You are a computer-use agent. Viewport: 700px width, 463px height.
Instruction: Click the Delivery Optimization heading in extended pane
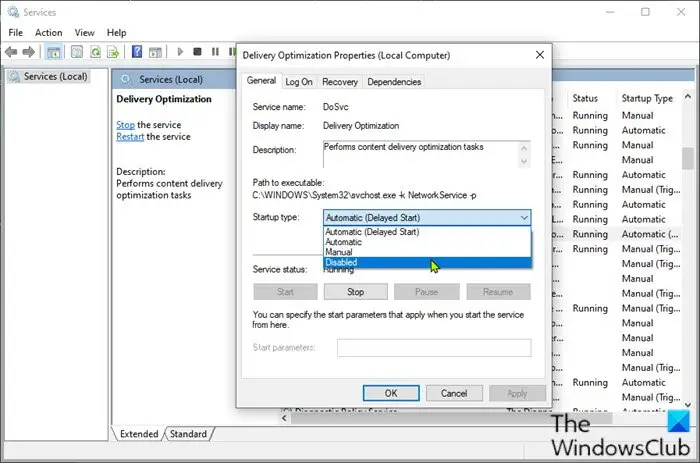tap(164, 99)
